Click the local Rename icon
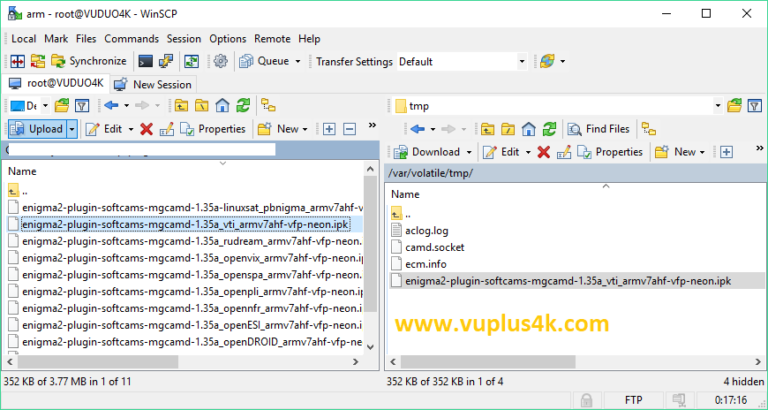Screen dimensions: 768x410 tap(167, 129)
